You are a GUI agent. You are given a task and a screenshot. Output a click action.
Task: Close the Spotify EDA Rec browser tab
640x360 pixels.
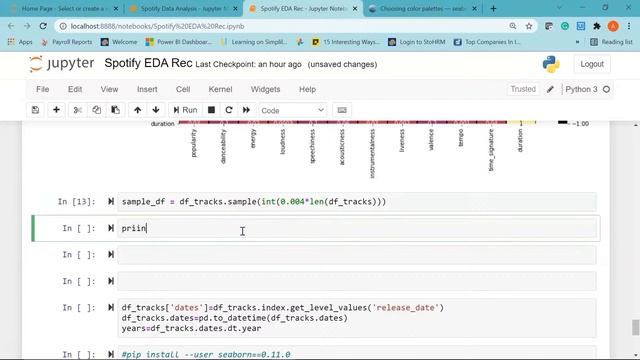point(355,9)
